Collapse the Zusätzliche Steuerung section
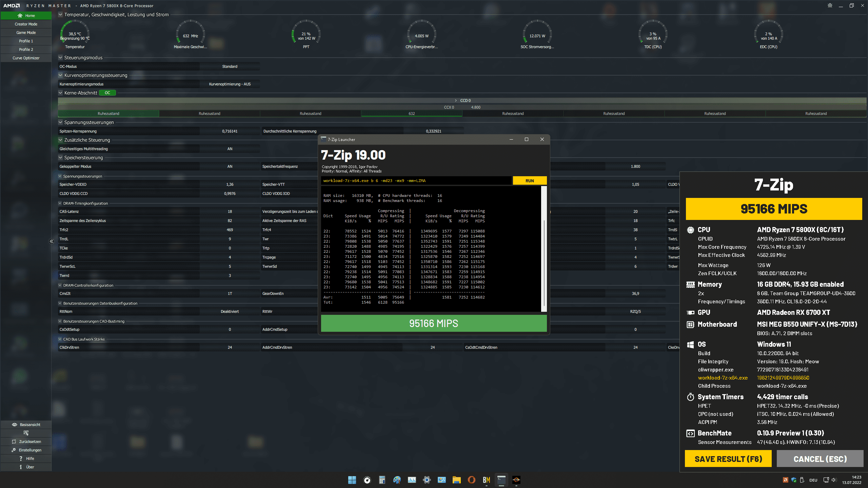This screenshot has height=488, width=868. click(x=60, y=140)
